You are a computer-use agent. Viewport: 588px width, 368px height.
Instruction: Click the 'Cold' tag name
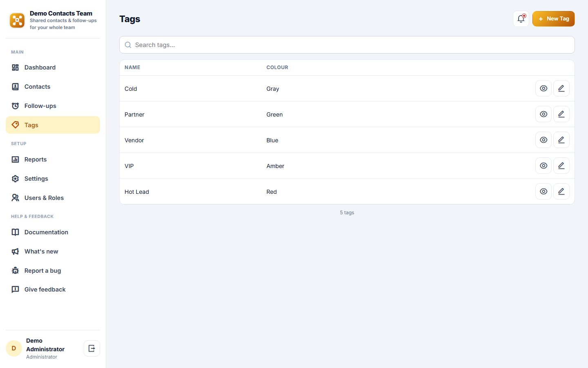(131, 89)
